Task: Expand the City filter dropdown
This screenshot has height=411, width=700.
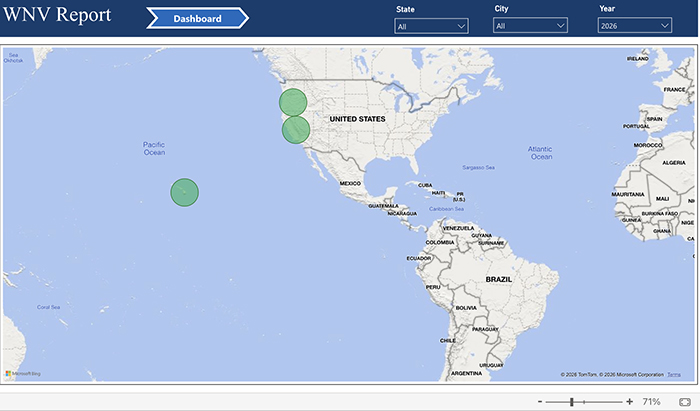Action: 529,26
